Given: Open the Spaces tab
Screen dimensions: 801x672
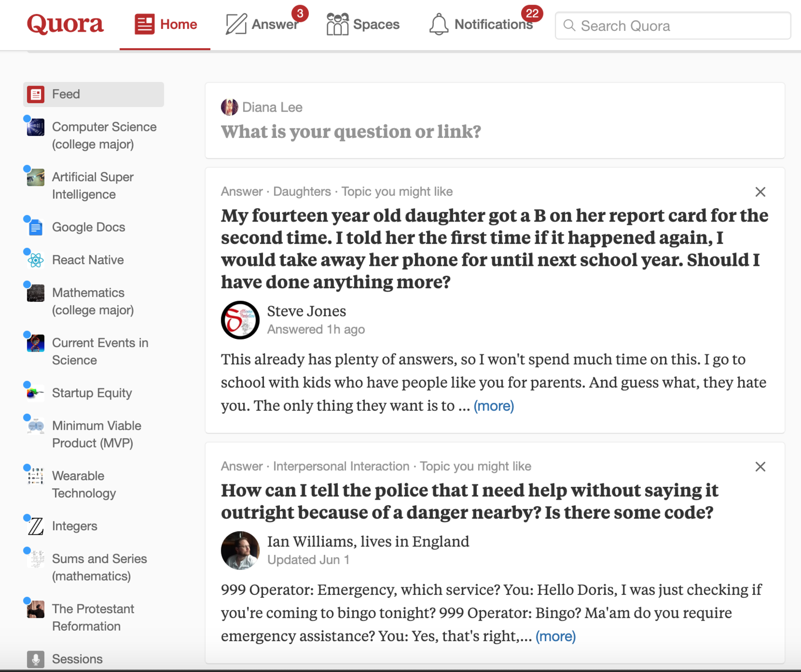Looking at the screenshot, I should point(363,24).
